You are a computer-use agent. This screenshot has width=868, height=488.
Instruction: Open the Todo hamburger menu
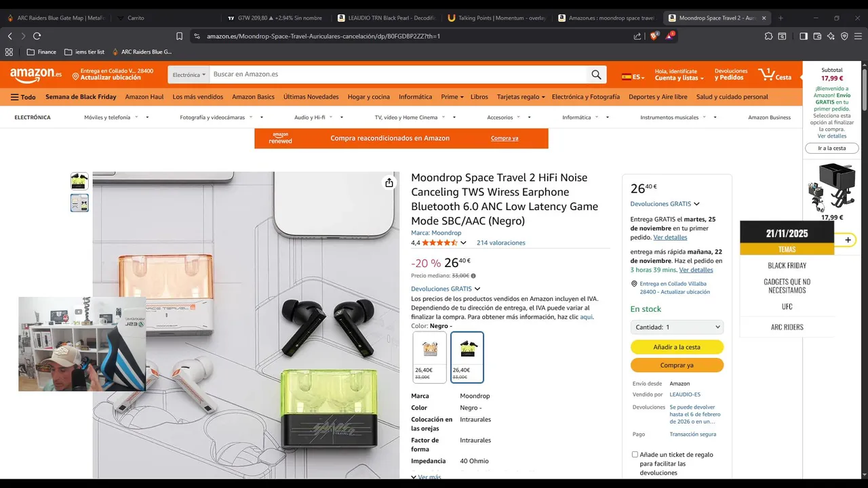(x=23, y=97)
